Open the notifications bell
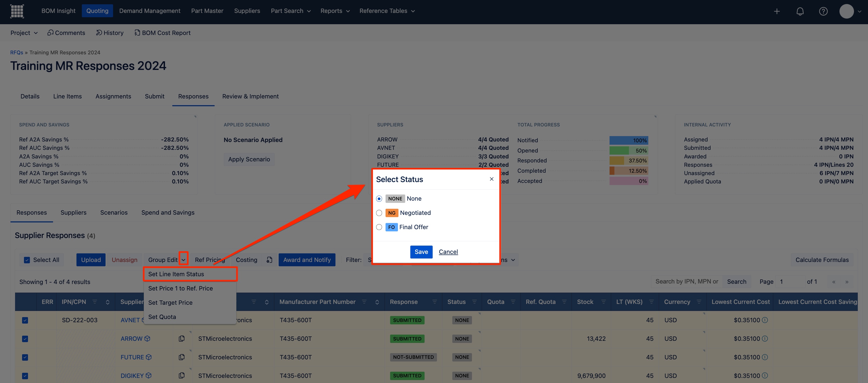Viewport: 868px width, 383px height. [x=800, y=11]
